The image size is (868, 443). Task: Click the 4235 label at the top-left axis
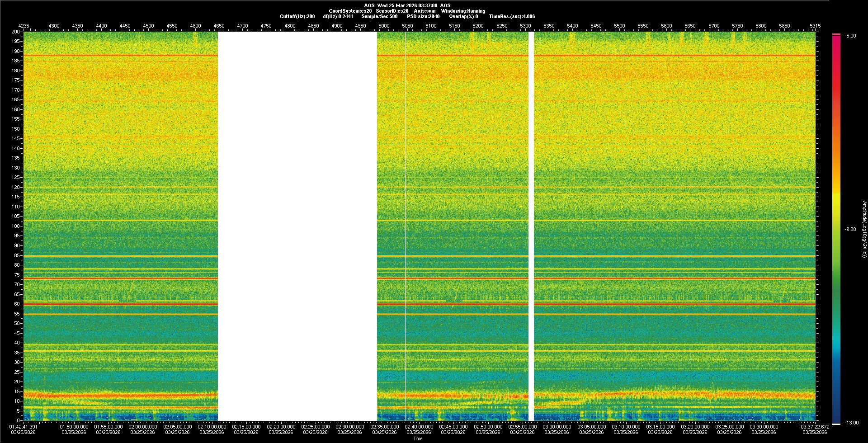[x=24, y=26]
